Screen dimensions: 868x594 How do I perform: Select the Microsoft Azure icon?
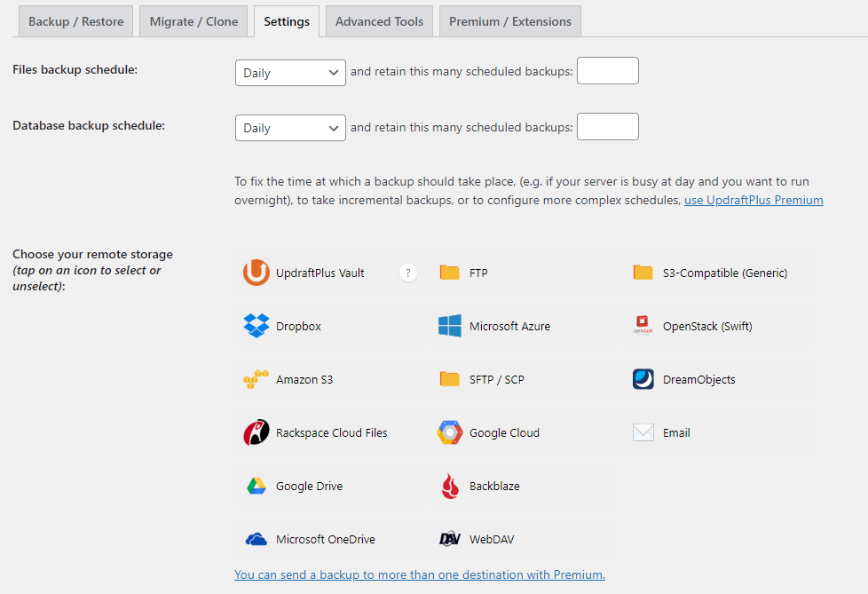449,326
